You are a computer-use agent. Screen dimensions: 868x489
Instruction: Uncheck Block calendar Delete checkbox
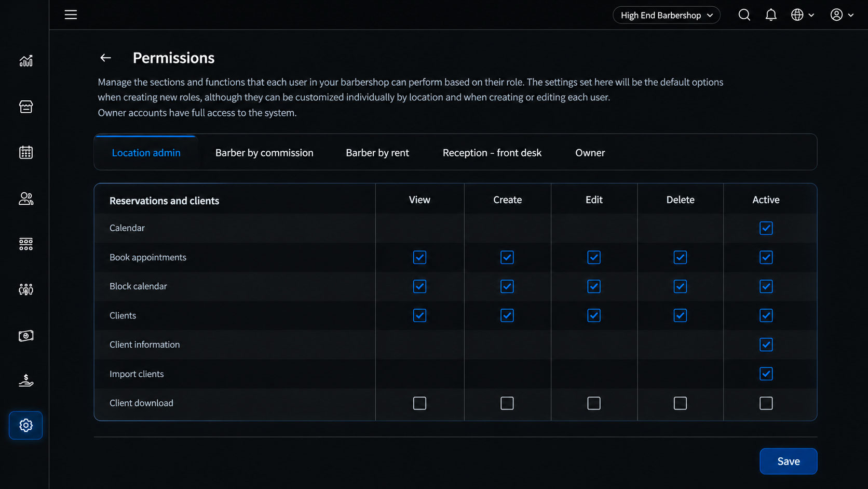pos(680,286)
